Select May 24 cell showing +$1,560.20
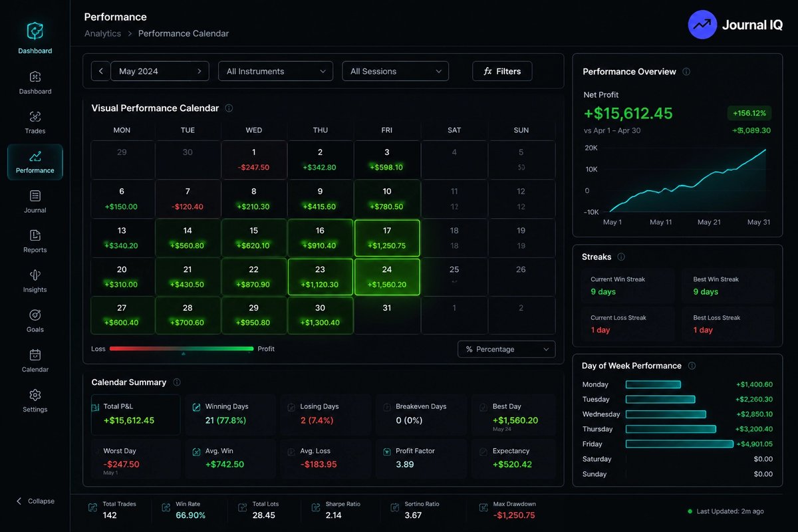Image resolution: width=798 pixels, height=532 pixels. pos(387,277)
